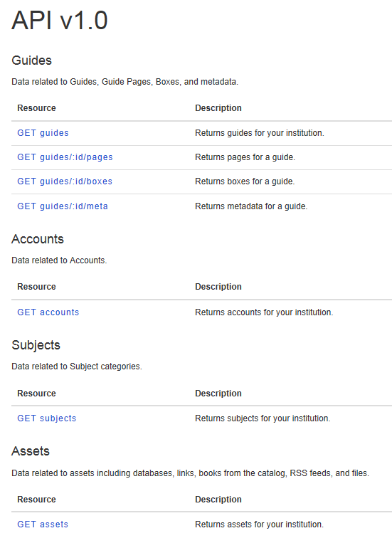The width and height of the screenshot is (392, 543).
Task: Click 'Data related to Accounts.' paragraph
Action: 59,260
